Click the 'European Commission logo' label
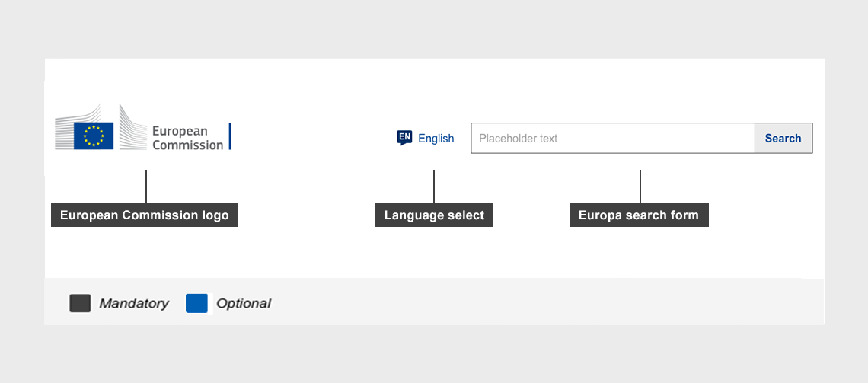Screen dimensions: 868x383 145,215
